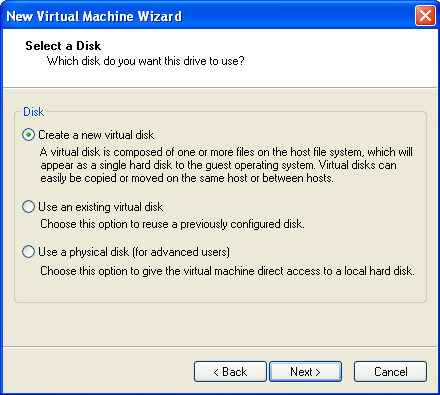Viewport: 440px width, 395px height.
Task: Click the paragraph describing virtual disk files
Action: [x=226, y=165]
